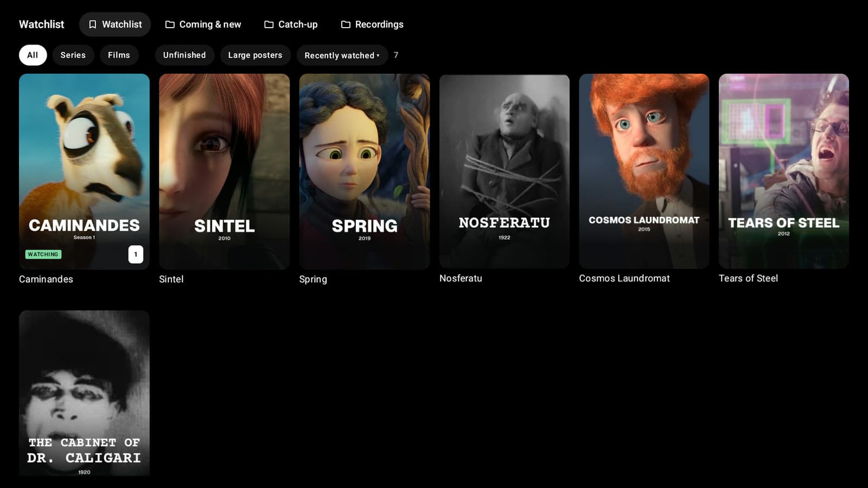This screenshot has height=488, width=868.
Task: Open The Cabinet of Dr. Caligari poster
Action: coord(84,393)
